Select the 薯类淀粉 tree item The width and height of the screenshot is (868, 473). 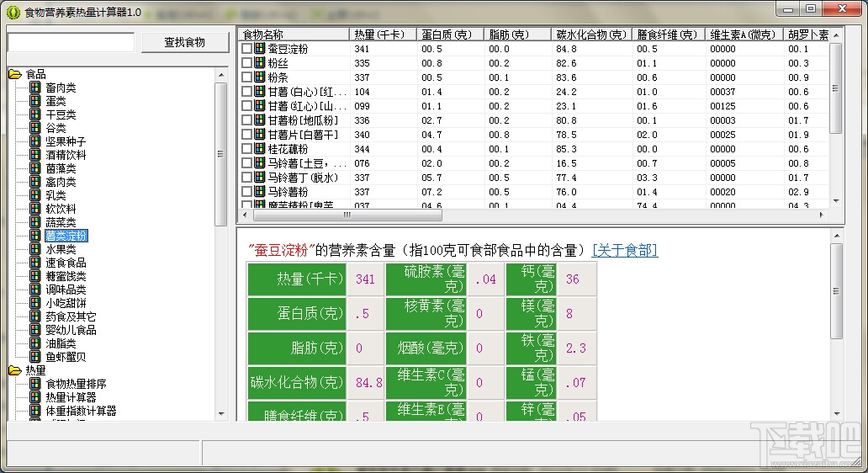(x=66, y=236)
